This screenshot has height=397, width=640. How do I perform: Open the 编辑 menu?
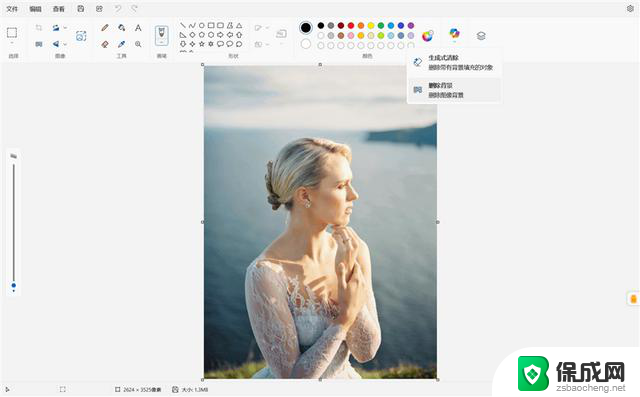[36, 9]
